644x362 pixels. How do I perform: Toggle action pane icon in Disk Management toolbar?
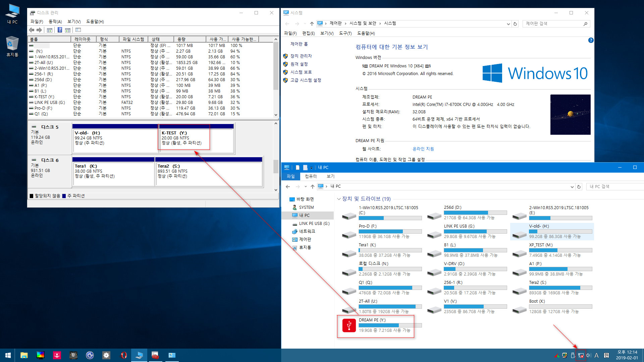click(68, 30)
